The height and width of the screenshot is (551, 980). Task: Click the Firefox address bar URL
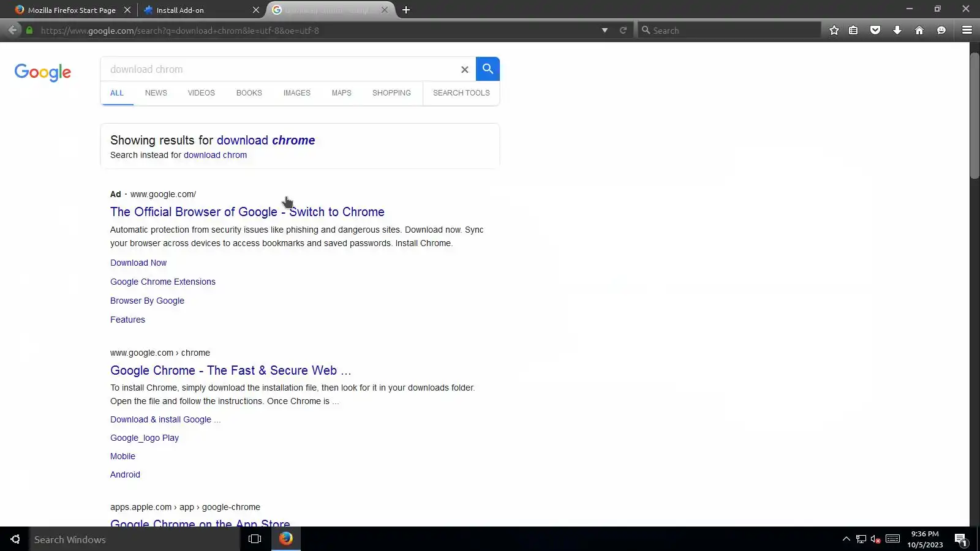point(318,30)
